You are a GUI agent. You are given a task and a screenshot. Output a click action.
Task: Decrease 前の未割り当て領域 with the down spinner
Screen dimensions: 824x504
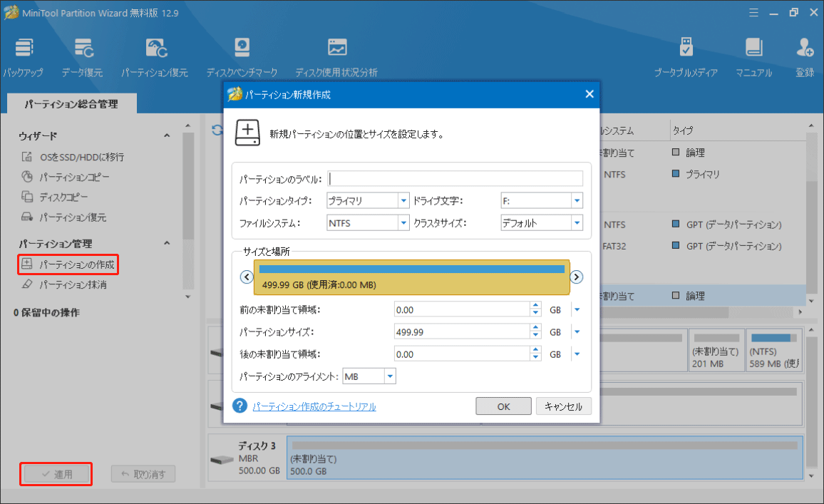[535, 313]
